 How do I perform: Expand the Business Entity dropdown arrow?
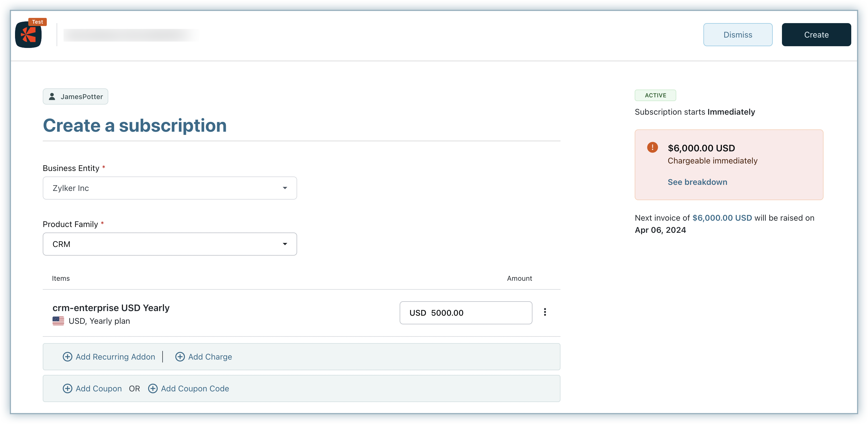point(285,188)
